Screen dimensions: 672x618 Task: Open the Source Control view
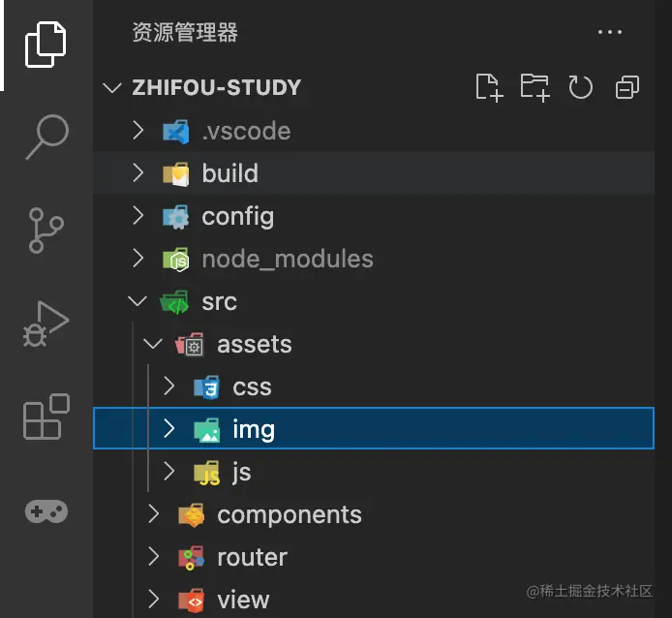46,231
